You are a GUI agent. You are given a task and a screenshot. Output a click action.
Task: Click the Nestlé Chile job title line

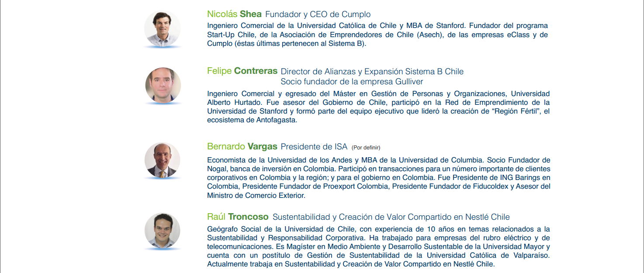(391, 217)
